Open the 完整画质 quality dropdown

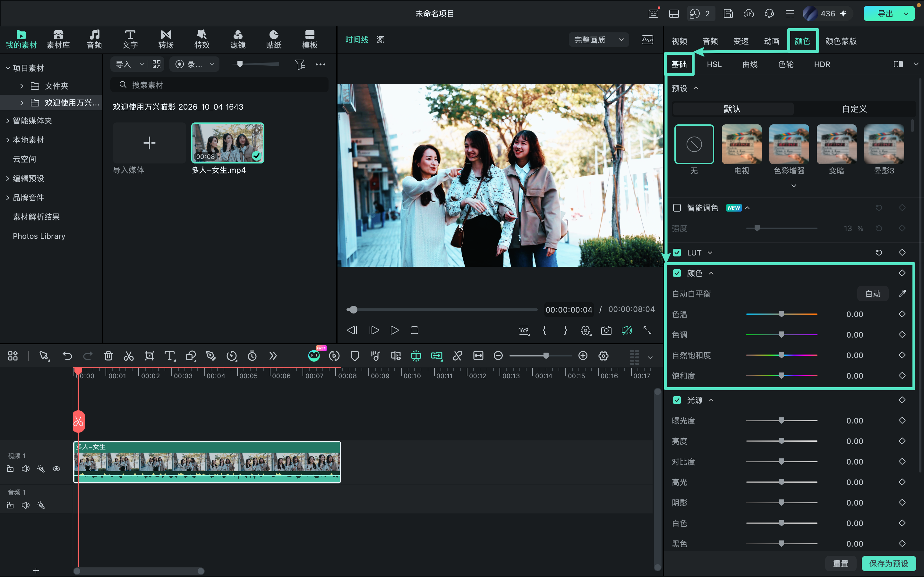(599, 40)
